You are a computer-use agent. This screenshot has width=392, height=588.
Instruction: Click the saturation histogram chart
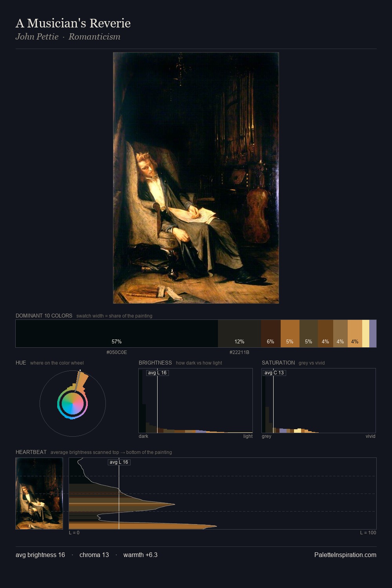[x=319, y=401]
